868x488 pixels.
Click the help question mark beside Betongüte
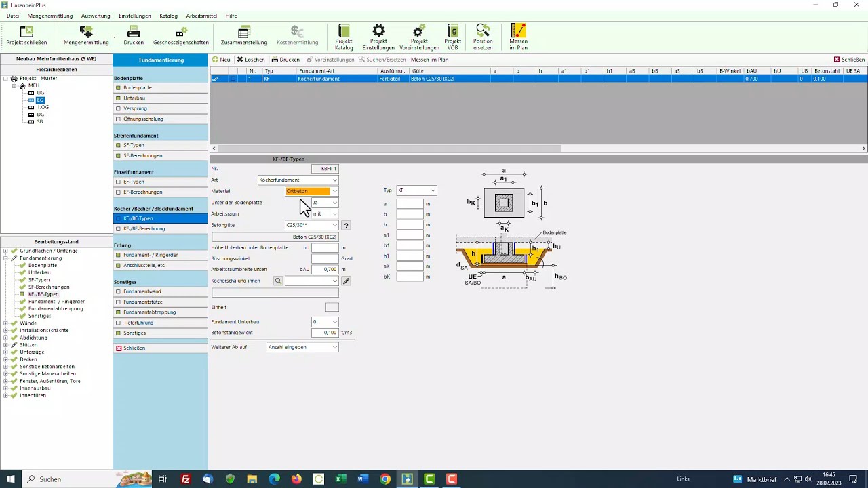click(x=346, y=225)
